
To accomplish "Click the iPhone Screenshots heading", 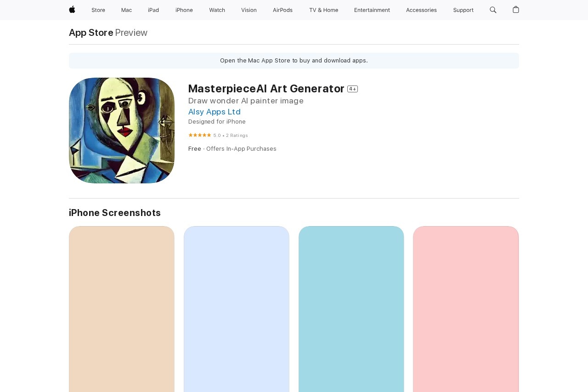I will 115,213.
